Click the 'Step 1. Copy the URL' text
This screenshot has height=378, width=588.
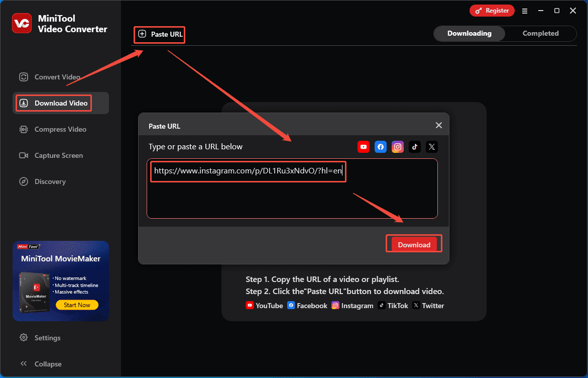(x=322, y=279)
